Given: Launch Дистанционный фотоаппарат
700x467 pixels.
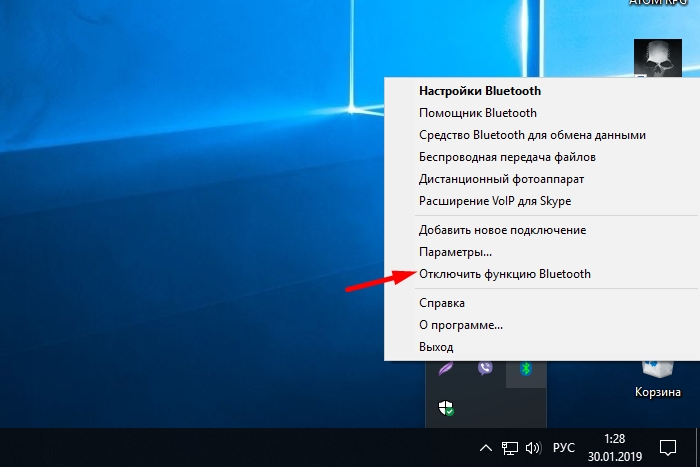Looking at the screenshot, I should pyautogui.click(x=542, y=179).
